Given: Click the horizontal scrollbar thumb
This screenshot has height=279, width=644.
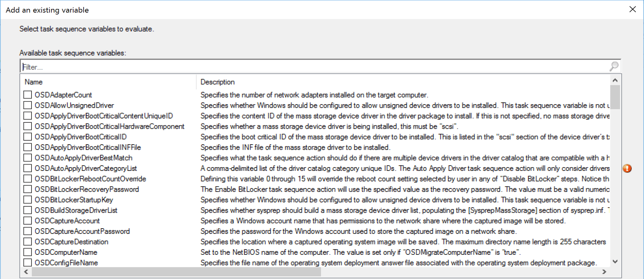Looking at the screenshot, I should [176, 272].
